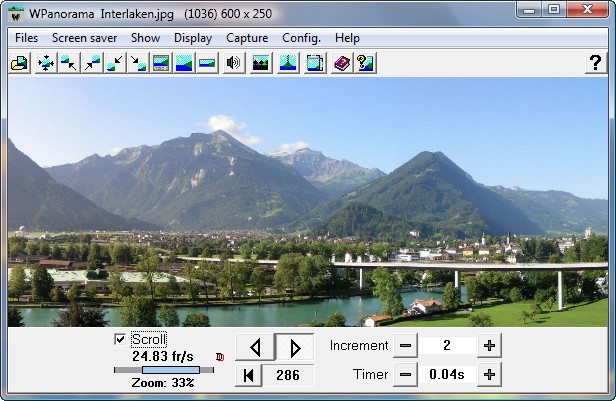Increase Timer with plus button

pos(489,375)
